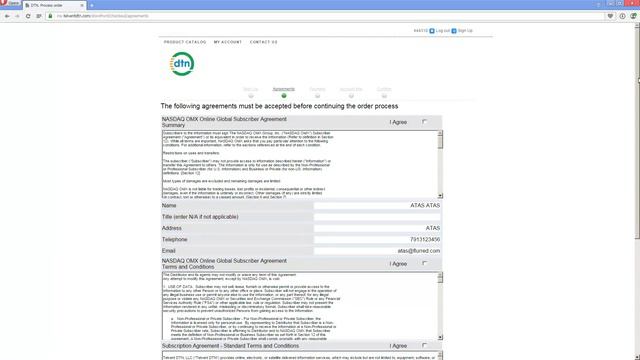
Task: Click the first step circle in order progress
Action: [251, 96]
